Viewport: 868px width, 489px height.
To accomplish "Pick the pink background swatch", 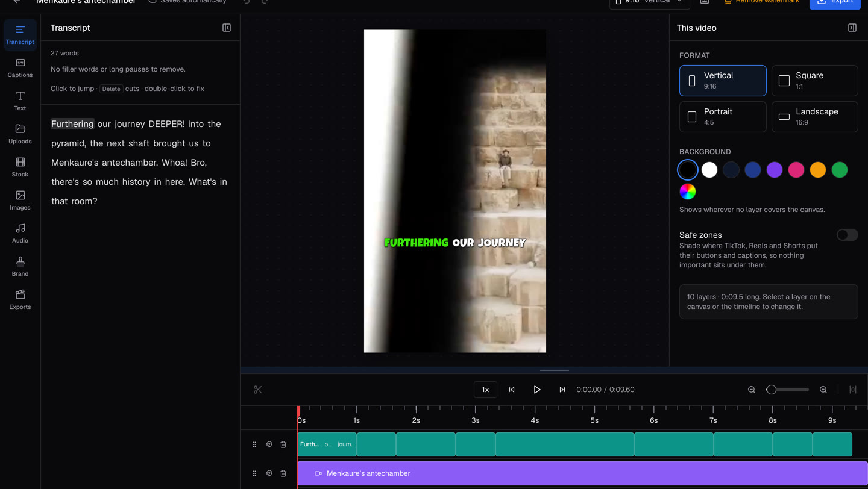I will pyautogui.click(x=796, y=170).
